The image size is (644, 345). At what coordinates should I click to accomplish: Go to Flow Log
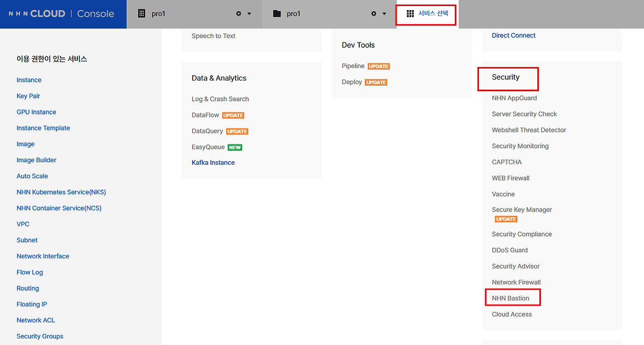(30, 272)
